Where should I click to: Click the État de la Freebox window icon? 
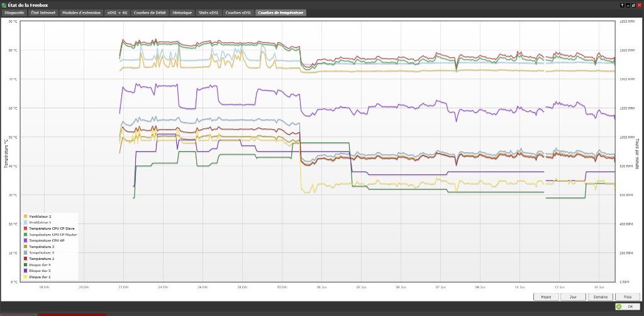click(4, 5)
